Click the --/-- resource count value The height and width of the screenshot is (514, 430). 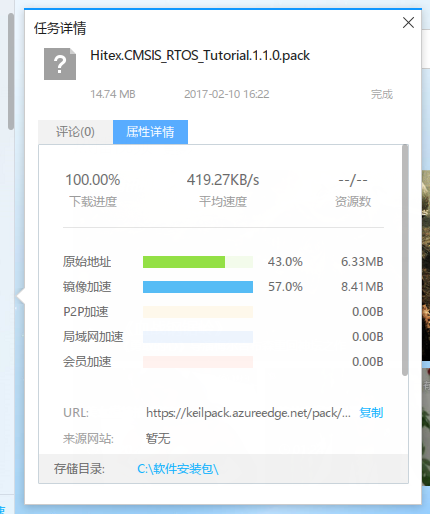[353, 180]
